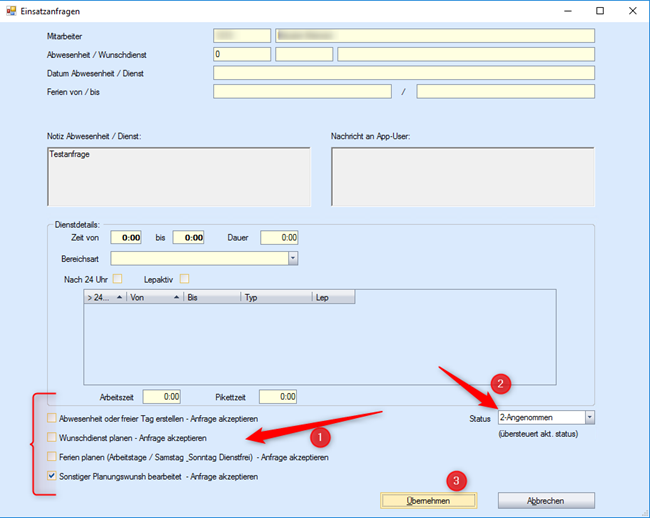This screenshot has height=518, width=650.
Task: Click the Übernehmen button
Action: 428,500
